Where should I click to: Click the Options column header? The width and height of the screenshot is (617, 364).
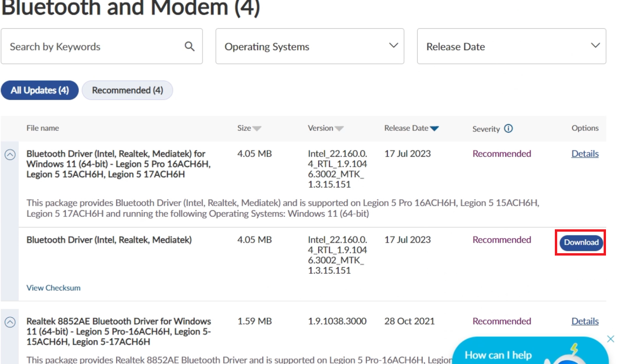coord(585,128)
